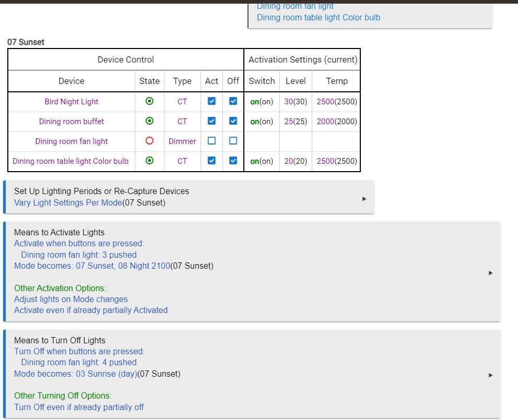Enable Off checkbox for Dining room fan light

(x=233, y=141)
